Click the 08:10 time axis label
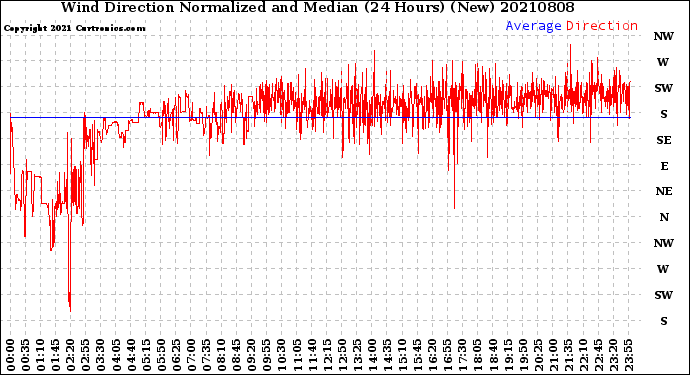Screen dimensions: 690x375 click(221, 355)
